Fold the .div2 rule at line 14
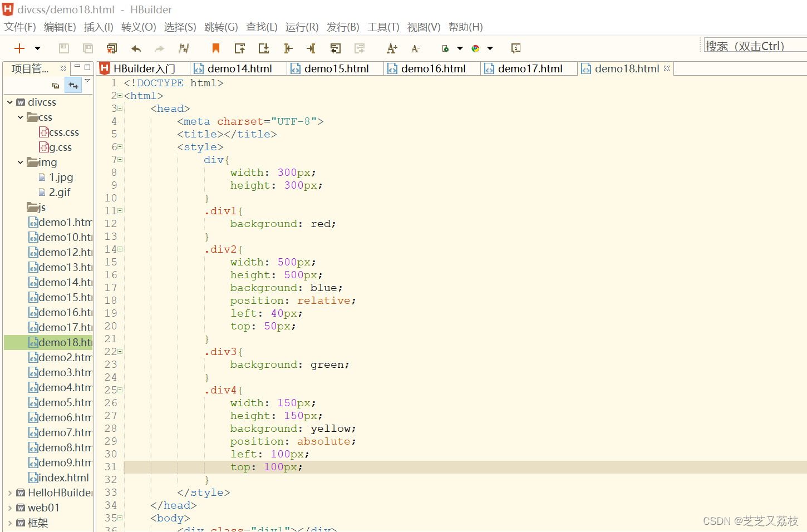Image resolution: width=807 pixels, height=532 pixels. click(120, 249)
